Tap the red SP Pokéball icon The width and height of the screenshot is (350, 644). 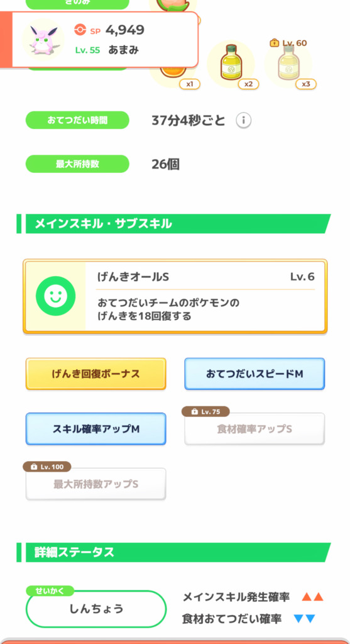80,30
